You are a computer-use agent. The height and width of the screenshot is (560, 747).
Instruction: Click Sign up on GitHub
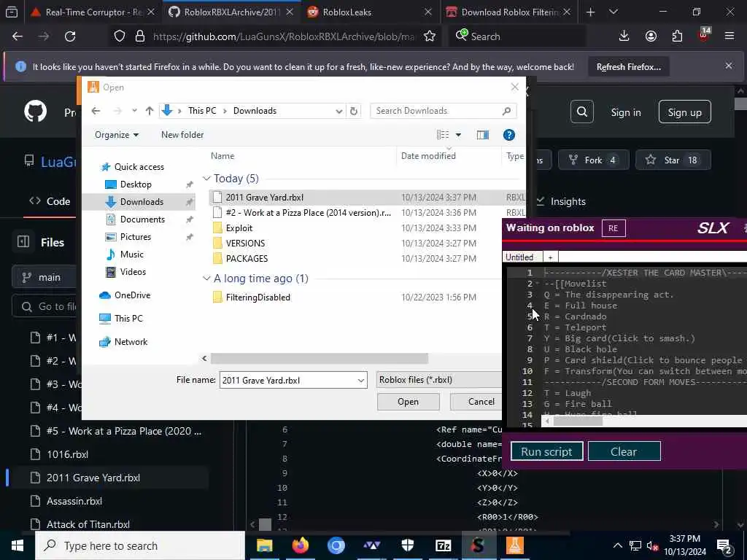point(684,112)
